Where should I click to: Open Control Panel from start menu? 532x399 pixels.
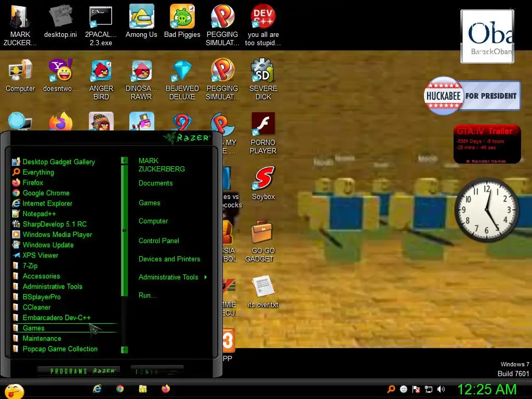click(x=158, y=241)
